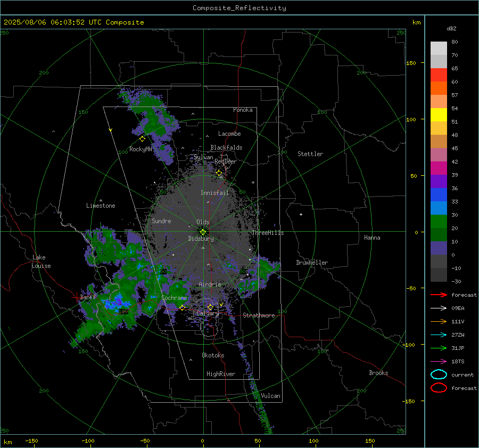
Task: Click the yellow diamond marker near RockyMH
Action: pyautogui.click(x=142, y=139)
